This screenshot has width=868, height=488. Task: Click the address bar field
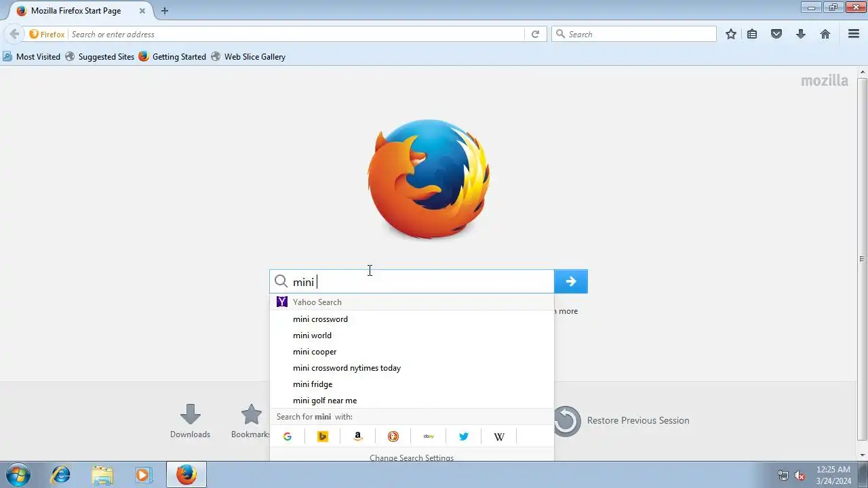click(296, 34)
